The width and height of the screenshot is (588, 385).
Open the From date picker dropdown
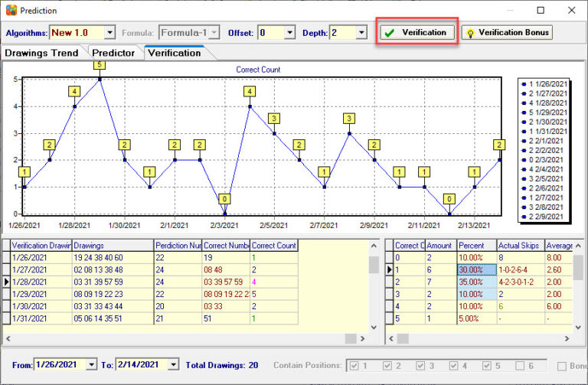(92, 364)
